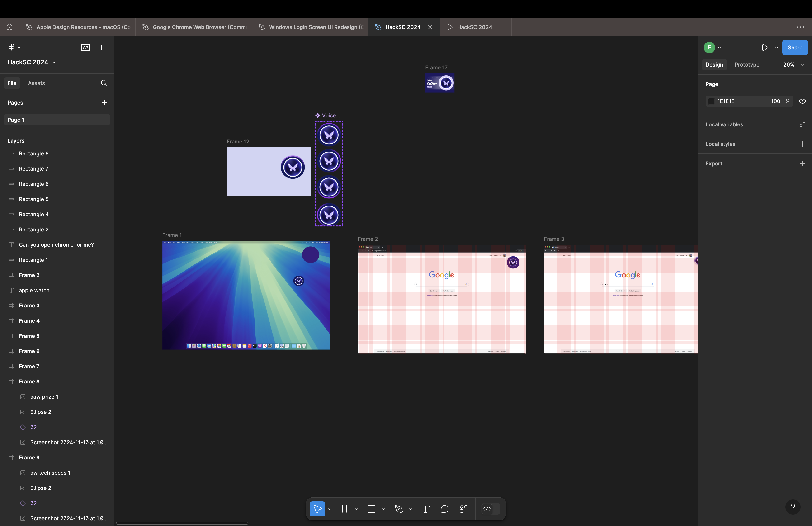
Task: Open the Actions/resources tool
Action: (463, 509)
